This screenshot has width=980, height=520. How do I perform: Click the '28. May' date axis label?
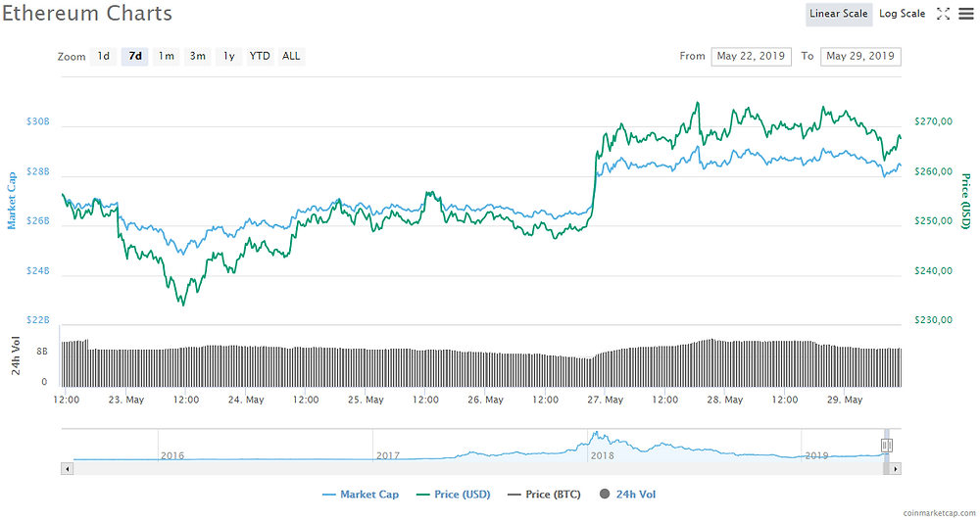[725, 400]
